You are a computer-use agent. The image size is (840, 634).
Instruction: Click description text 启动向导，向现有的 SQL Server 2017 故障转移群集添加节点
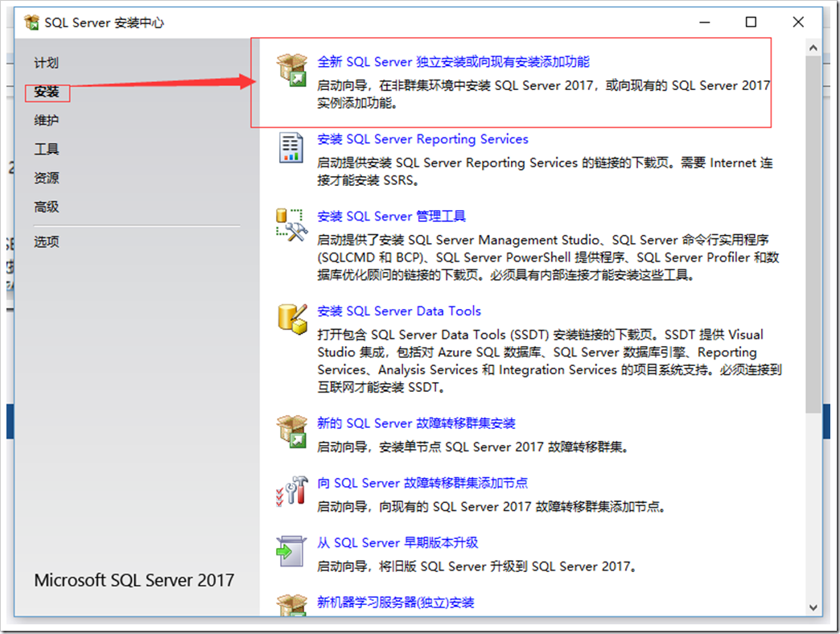click(492, 507)
